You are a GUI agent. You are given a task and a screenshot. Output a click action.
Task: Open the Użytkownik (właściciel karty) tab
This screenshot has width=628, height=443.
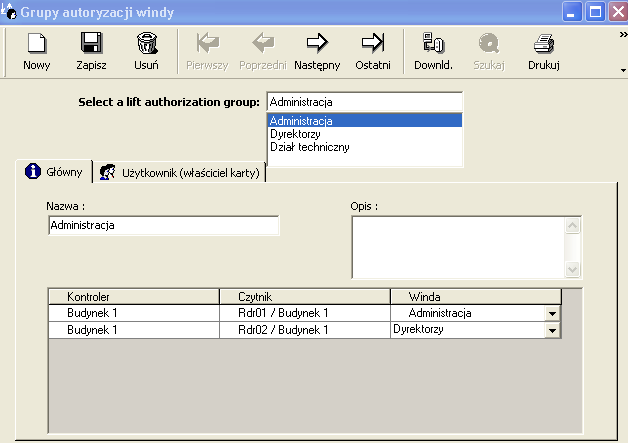point(179,173)
